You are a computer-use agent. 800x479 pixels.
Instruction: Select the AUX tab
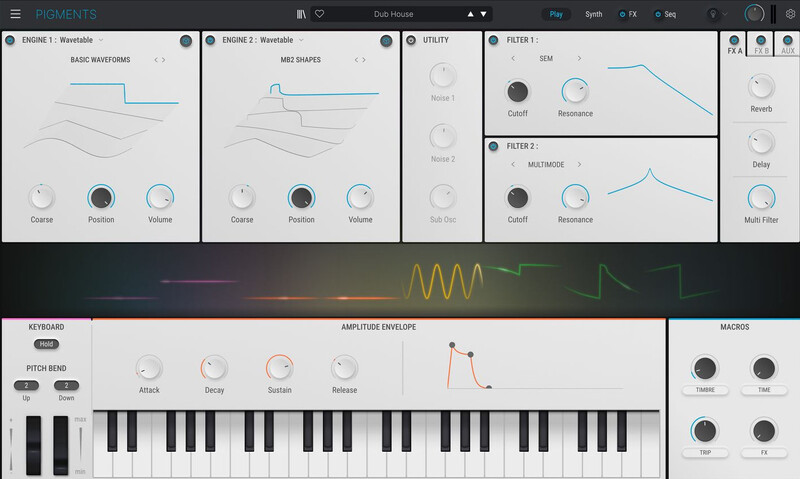(x=788, y=50)
